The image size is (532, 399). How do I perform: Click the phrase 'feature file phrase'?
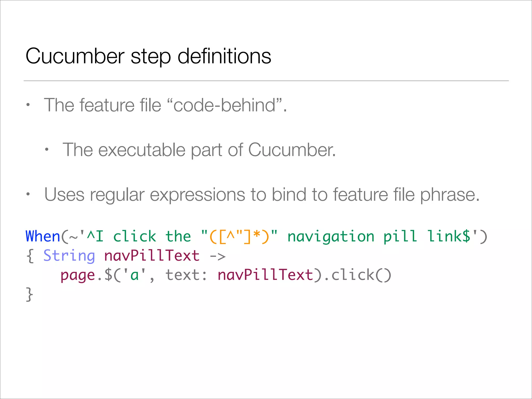406,195
